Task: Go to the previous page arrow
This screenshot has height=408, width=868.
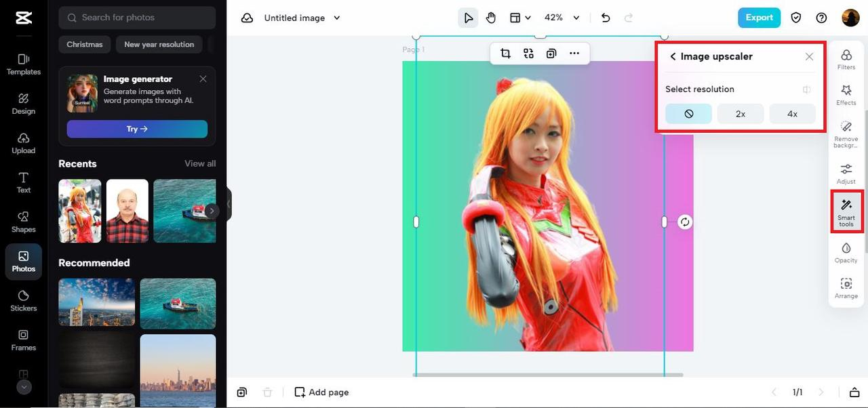Action: [x=774, y=392]
